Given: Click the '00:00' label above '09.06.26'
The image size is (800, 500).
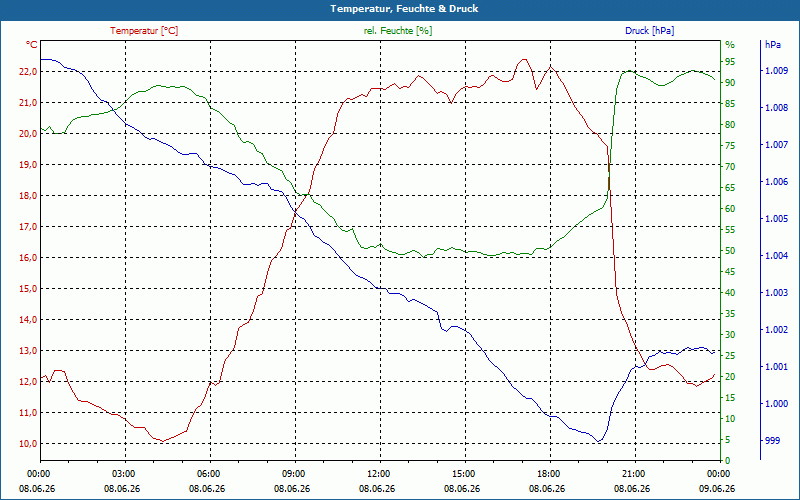Looking at the screenshot, I should coord(718,473).
